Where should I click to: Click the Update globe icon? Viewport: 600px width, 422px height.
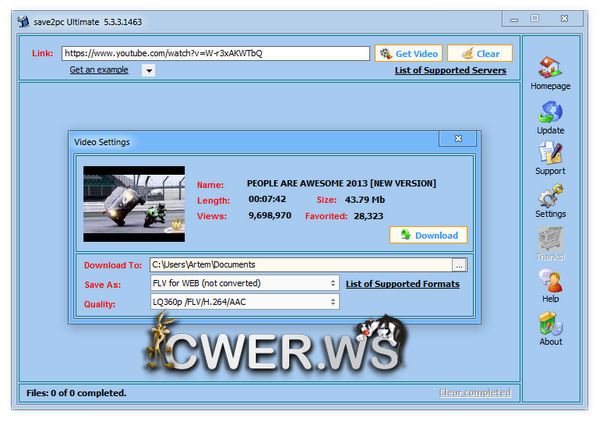(550, 111)
